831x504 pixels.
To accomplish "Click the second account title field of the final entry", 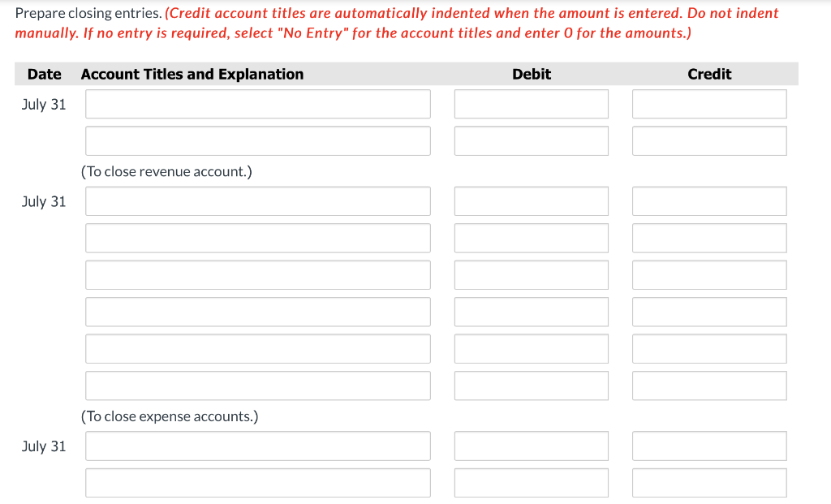I will click(257, 481).
